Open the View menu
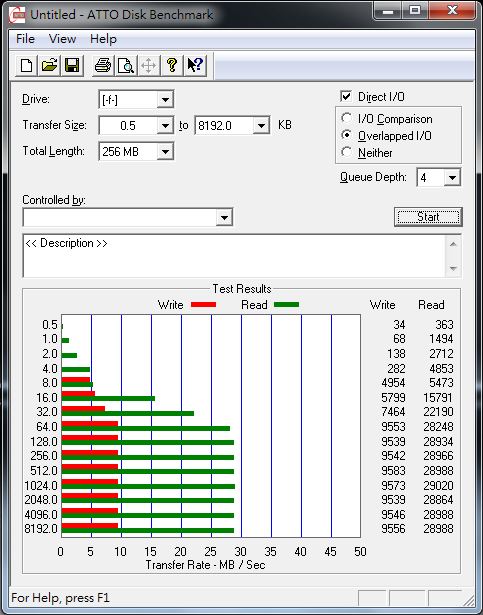The height and width of the screenshot is (615, 483). coord(62,39)
